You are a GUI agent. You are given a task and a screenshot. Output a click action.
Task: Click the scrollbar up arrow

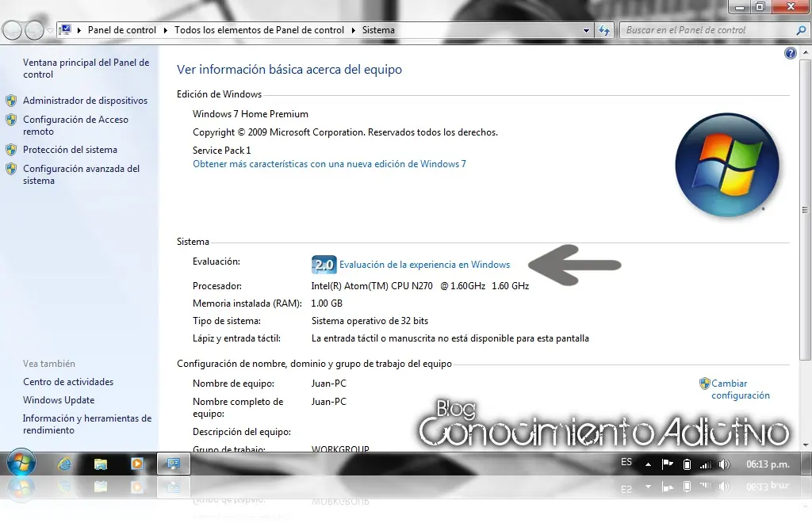tap(806, 53)
